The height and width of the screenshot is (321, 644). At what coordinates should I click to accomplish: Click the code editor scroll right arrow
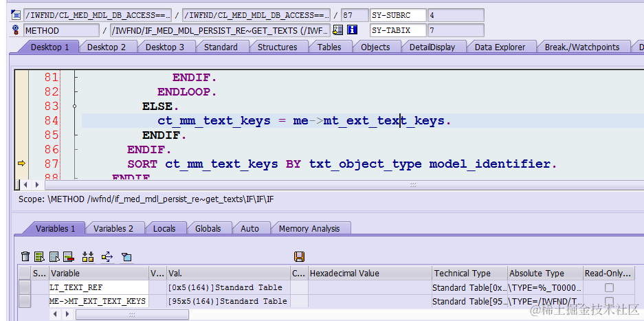pos(37,185)
